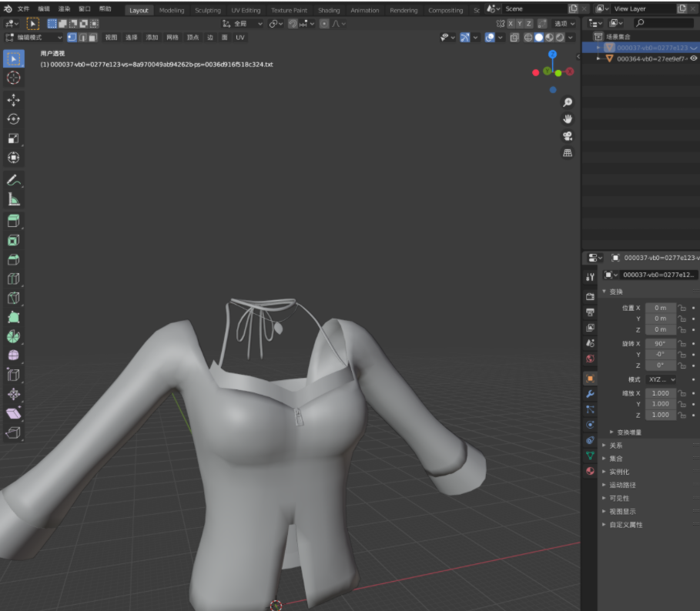Toggle X-ray display

click(x=514, y=38)
